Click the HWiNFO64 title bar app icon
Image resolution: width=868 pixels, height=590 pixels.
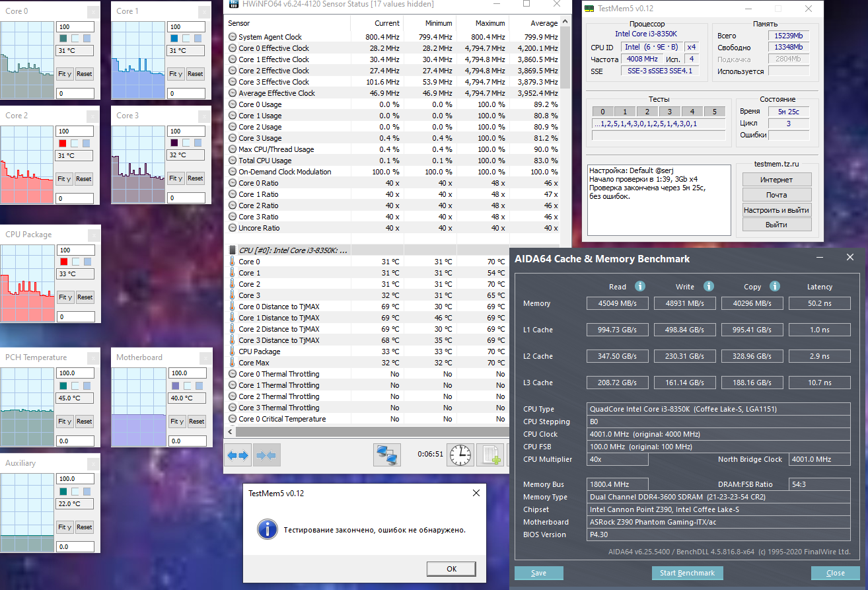pos(233,4)
